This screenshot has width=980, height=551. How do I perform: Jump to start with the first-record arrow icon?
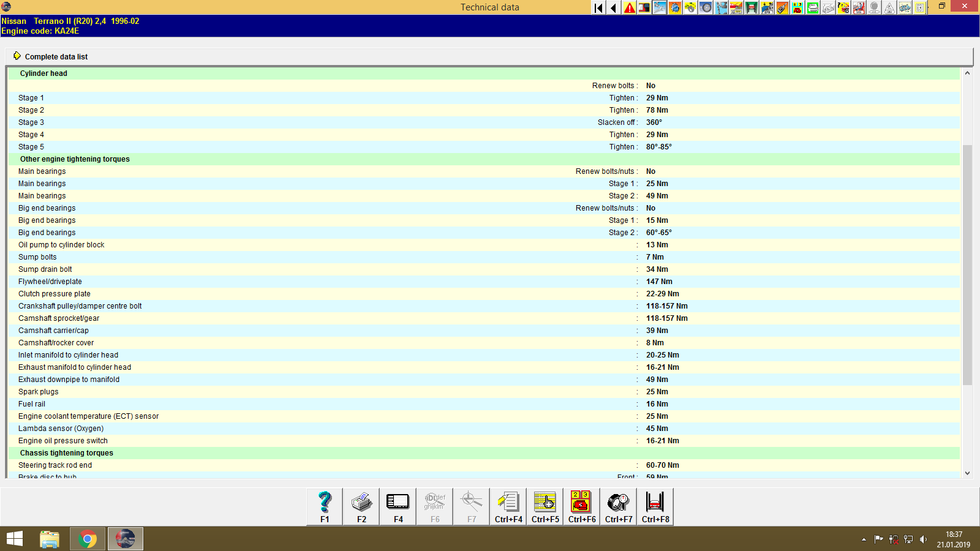pyautogui.click(x=597, y=8)
